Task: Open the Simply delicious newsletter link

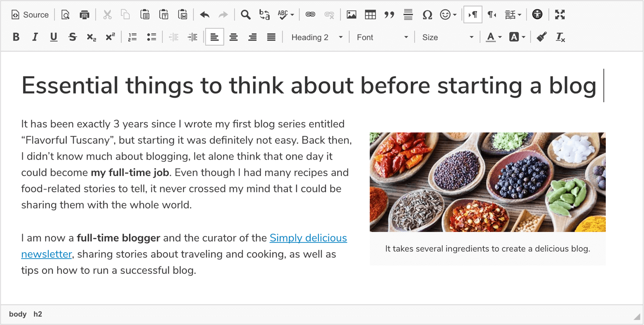Action: tap(308, 238)
